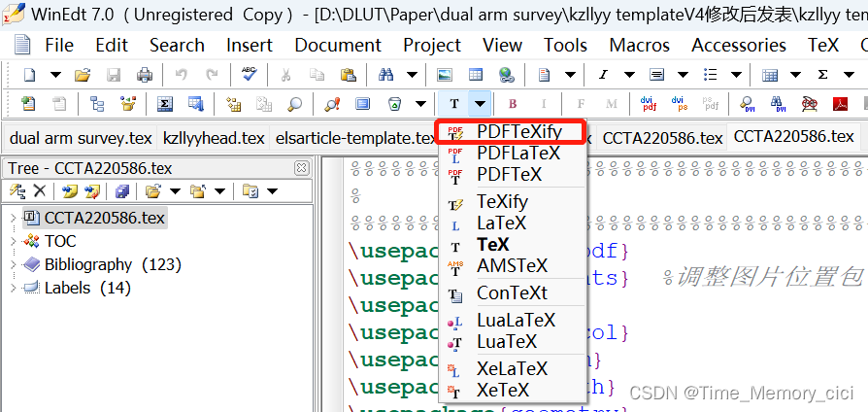Click the magnifier with red exclamation icon
The width and height of the screenshot is (868, 412).
coord(332,104)
